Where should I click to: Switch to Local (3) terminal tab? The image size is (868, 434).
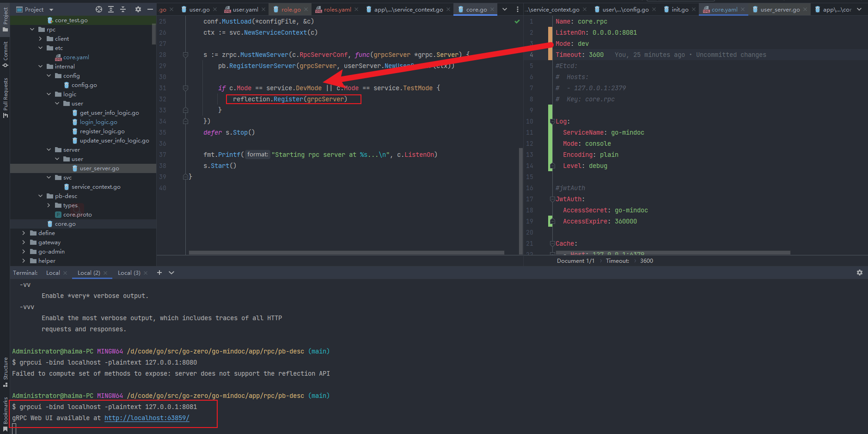tap(128, 273)
